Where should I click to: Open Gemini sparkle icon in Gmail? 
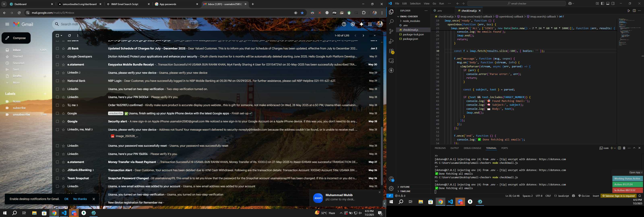[x=361, y=24]
